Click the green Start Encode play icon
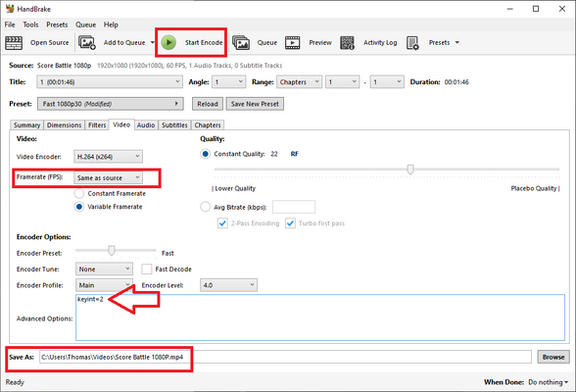 [168, 42]
